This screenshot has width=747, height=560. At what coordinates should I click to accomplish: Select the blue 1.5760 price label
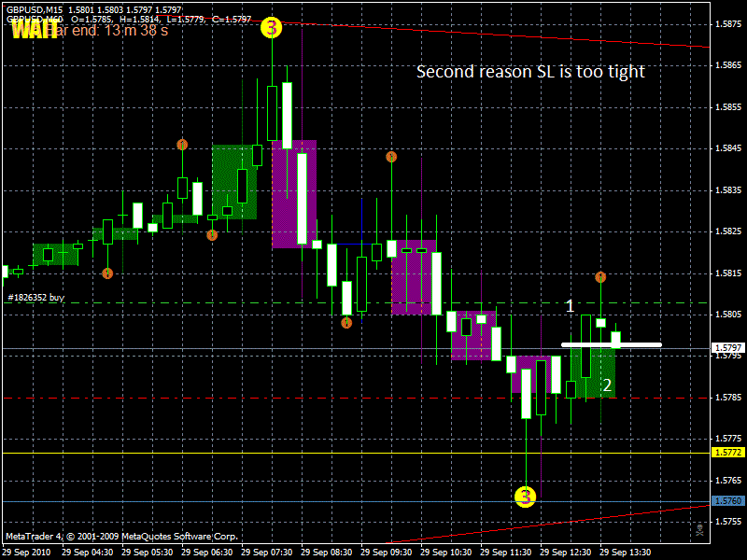[728, 501]
